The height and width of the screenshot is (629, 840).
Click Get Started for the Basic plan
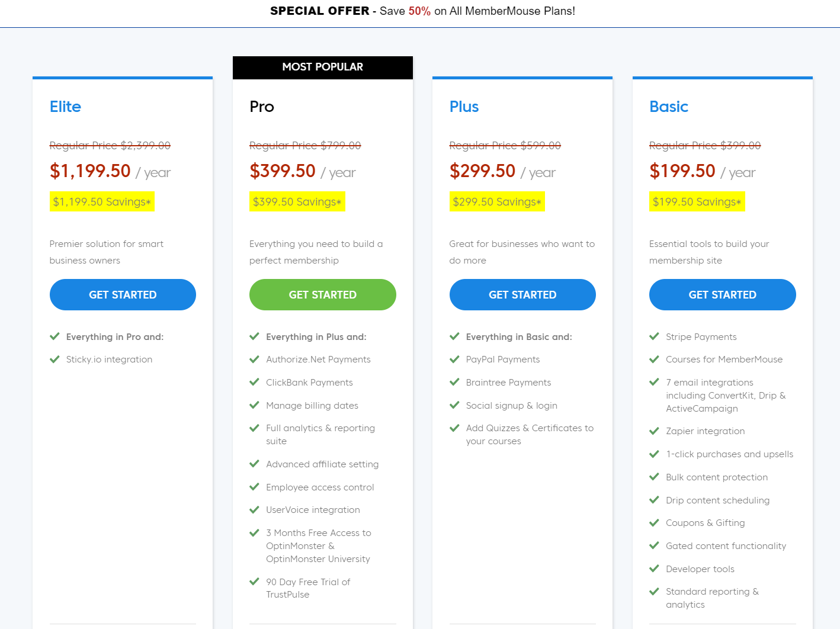tap(723, 294)
